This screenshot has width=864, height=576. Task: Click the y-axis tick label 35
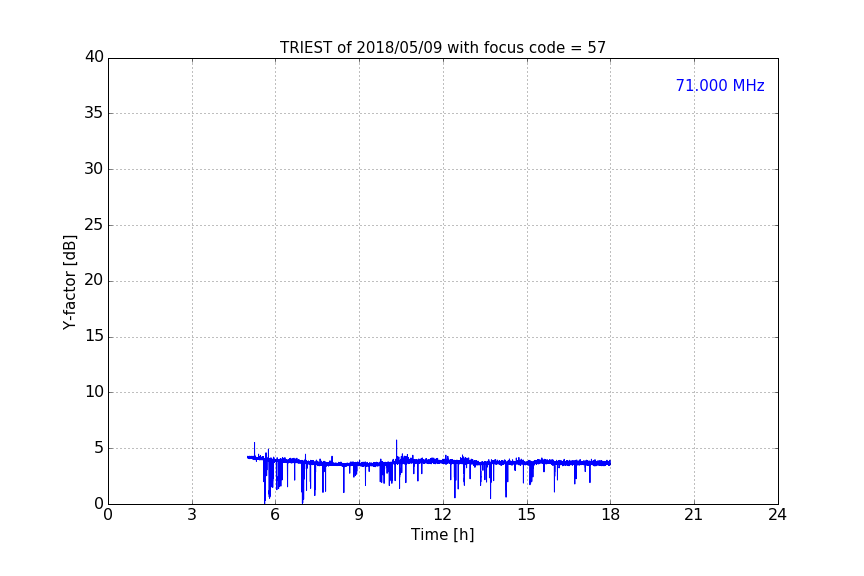tap(94, 113)
